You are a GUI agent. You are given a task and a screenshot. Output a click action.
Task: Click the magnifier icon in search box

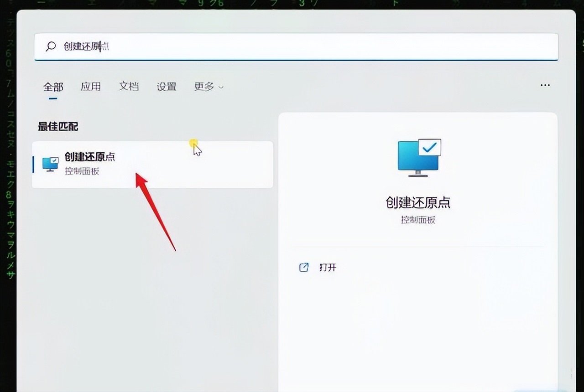[51, 46]
